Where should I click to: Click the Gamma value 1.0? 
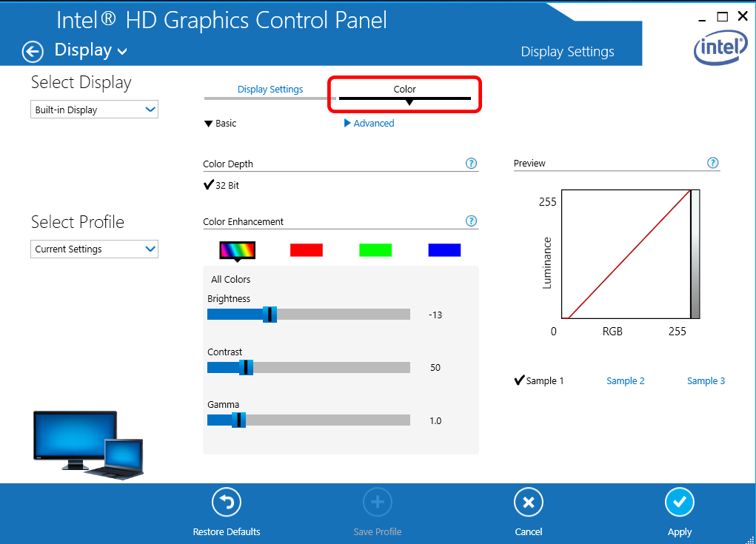pos(435,420)
